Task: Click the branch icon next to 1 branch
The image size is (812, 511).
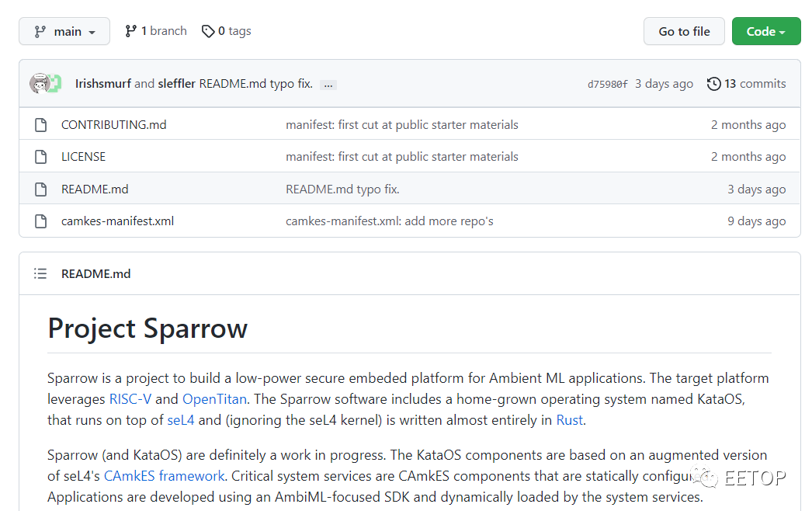Action: click(131, 31)
